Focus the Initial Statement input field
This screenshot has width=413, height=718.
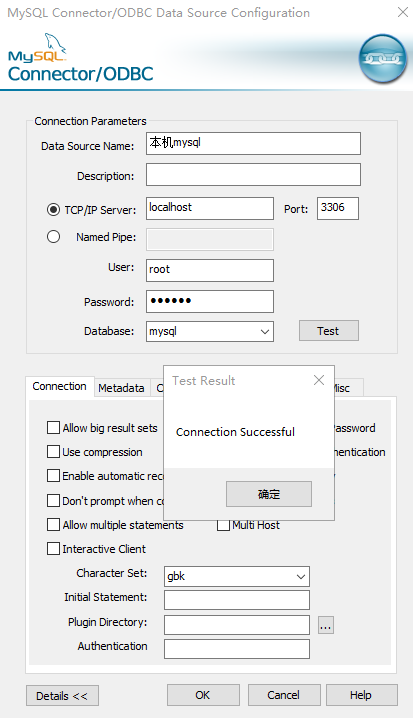tap(237, 600)
